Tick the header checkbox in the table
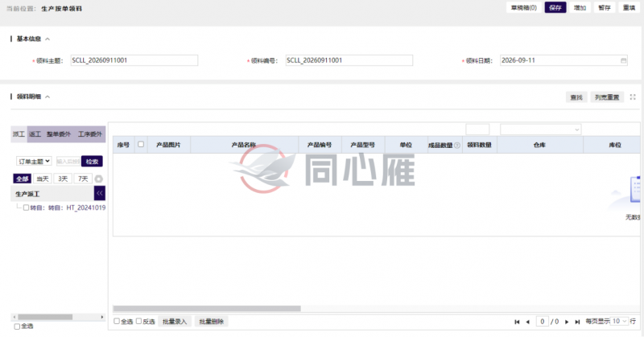This screenshot has width=644, height=337. (141, 145)
